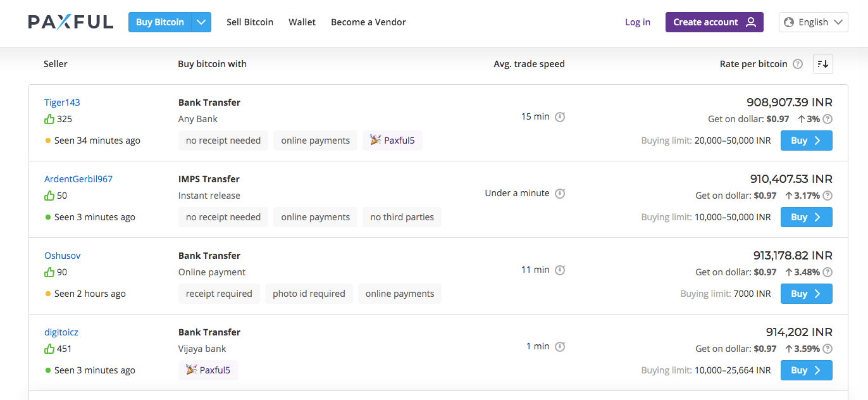Click the help icon next to 3.17%
The height and width of the screenshot is (400, 868).
click(x=828, y=196)
